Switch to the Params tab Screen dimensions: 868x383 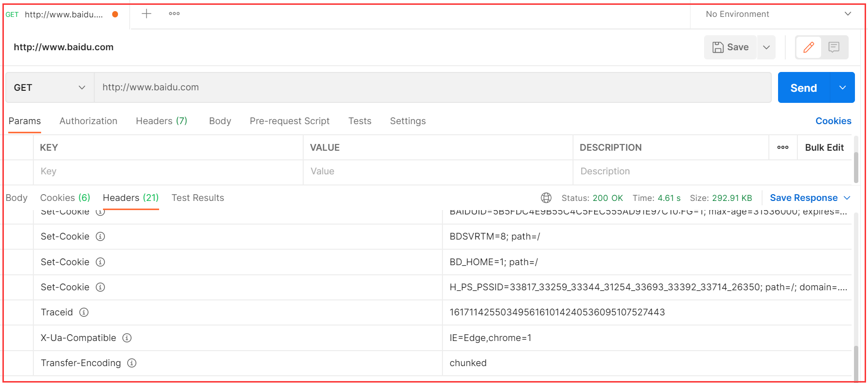point(25,121)
